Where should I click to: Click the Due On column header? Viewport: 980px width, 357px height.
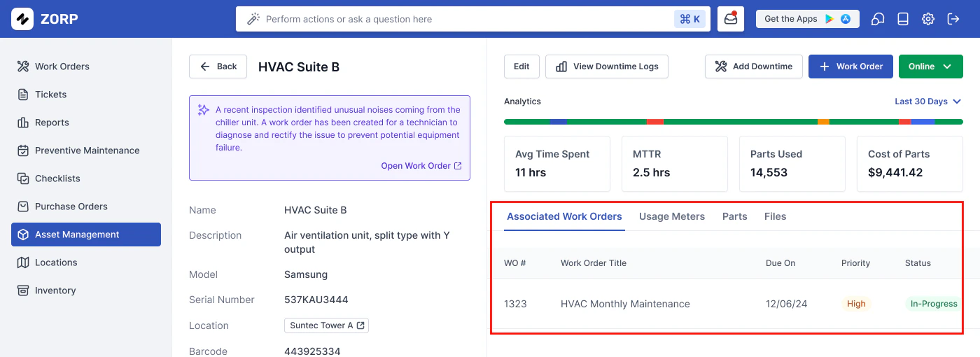[780, 263]
